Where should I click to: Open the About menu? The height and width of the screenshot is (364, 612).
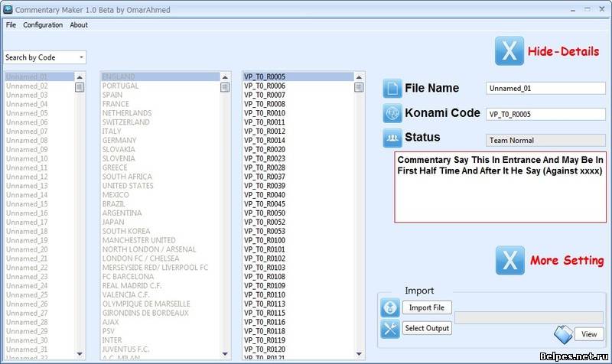pos(79,25)
